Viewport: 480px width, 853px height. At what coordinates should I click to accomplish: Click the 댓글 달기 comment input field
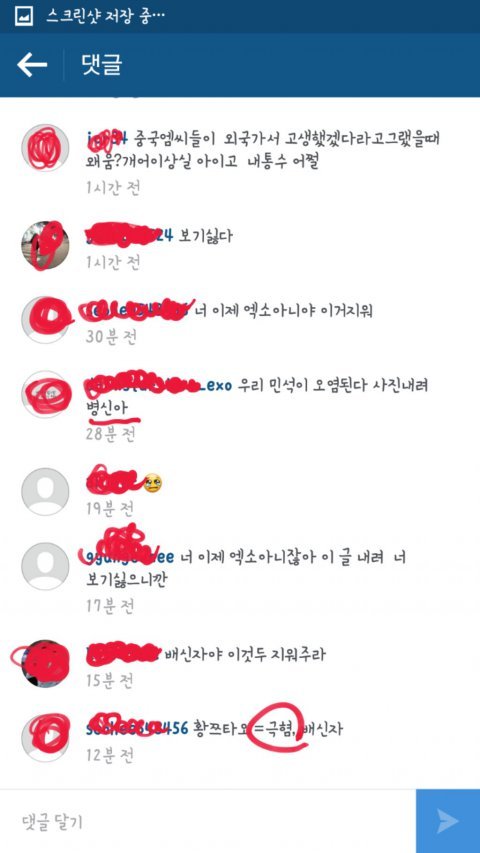coord(208,821)
